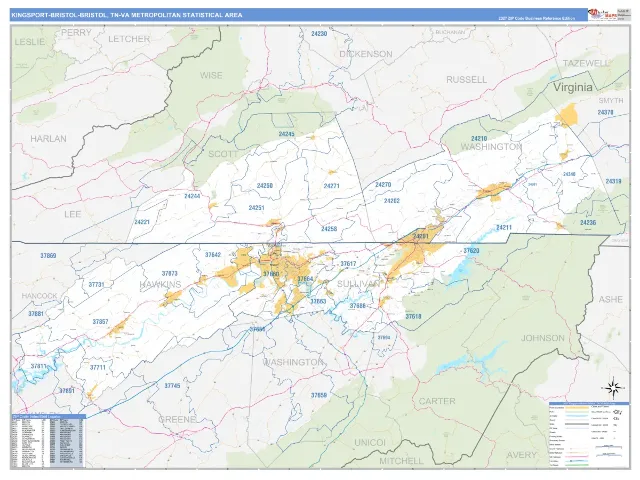Click ZIP code 37857
This screenshot has height=480, width=640.
tap(100, 322)
